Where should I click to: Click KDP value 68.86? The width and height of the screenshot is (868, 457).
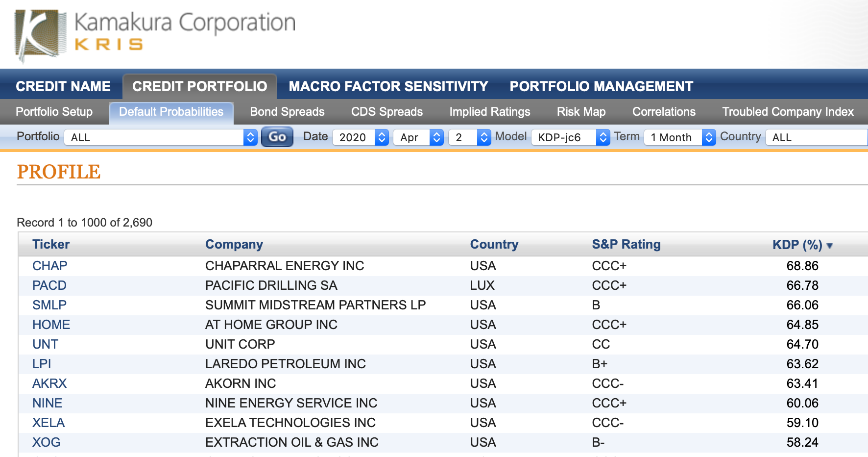802,266
